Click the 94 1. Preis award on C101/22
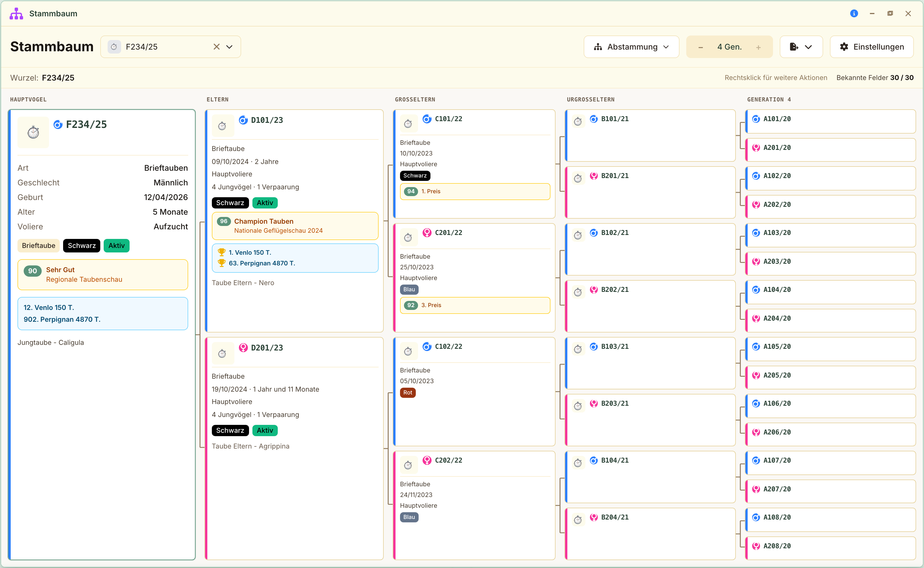 click(475, 191)
